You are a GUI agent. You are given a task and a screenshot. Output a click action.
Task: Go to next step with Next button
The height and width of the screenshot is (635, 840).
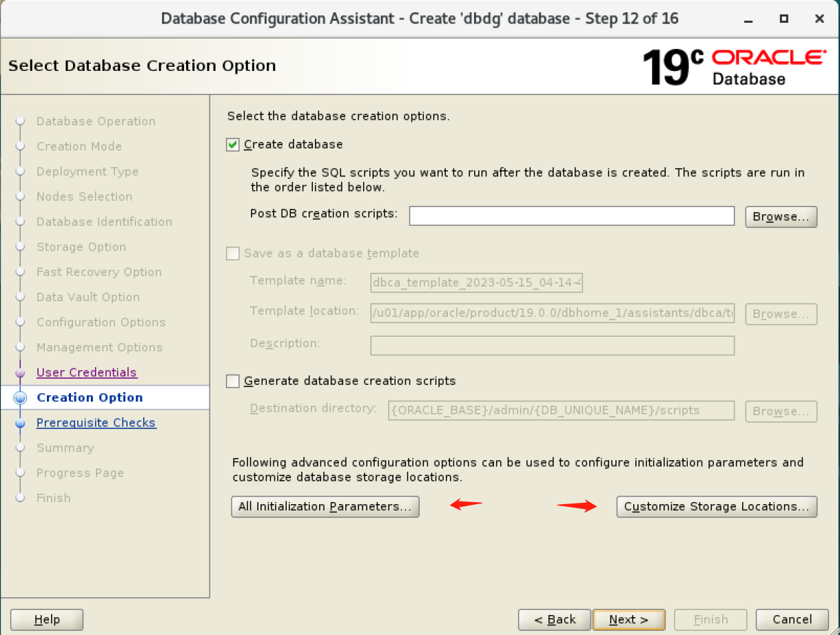(x=628, y=620)
